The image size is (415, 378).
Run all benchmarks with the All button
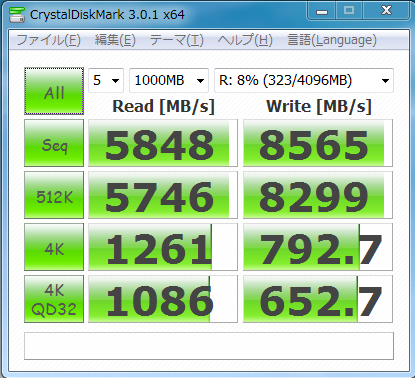54,91
